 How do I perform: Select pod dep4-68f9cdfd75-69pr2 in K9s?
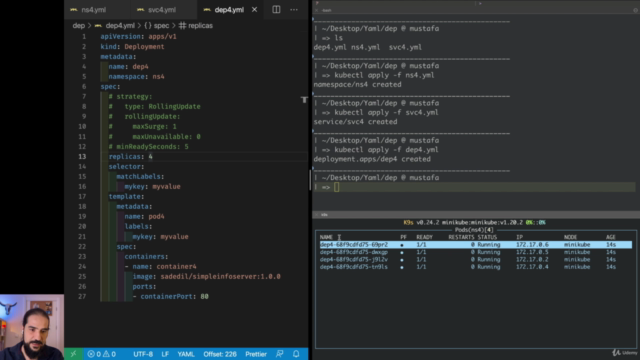(476, 244)
